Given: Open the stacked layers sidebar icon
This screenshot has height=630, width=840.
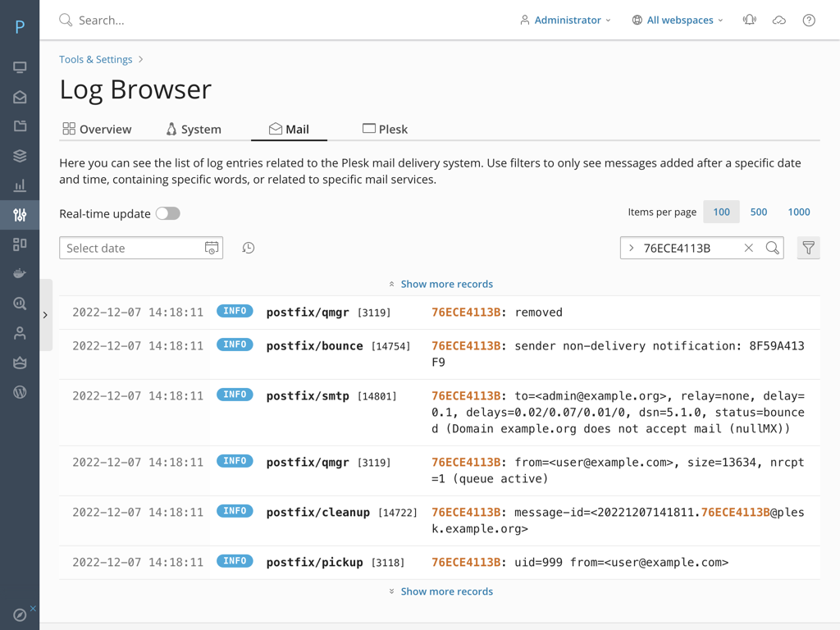Looking at the screenshot, I should coord(20,156).
